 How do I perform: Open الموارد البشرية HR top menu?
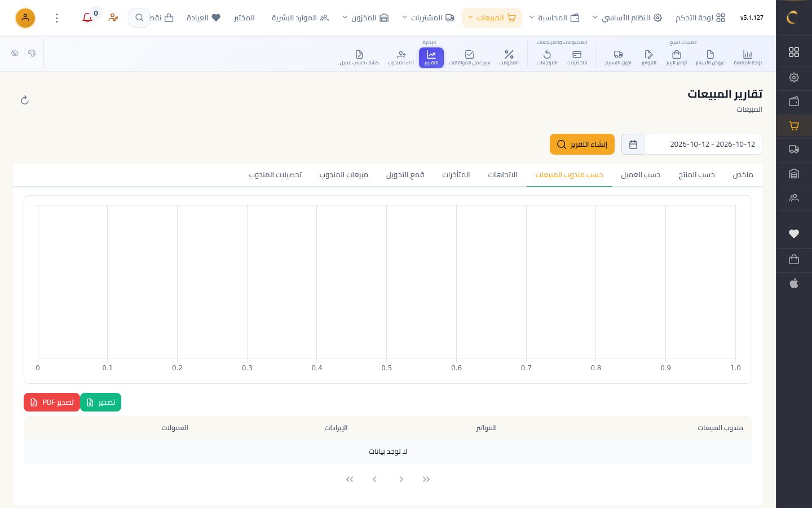tap(300, 18)
